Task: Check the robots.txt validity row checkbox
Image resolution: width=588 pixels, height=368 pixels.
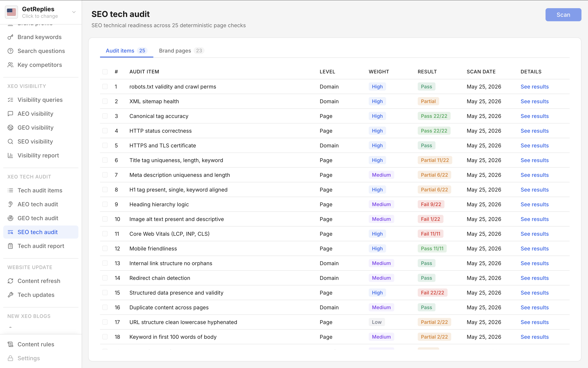Action: pyautogui.click(x=105, y=86)
